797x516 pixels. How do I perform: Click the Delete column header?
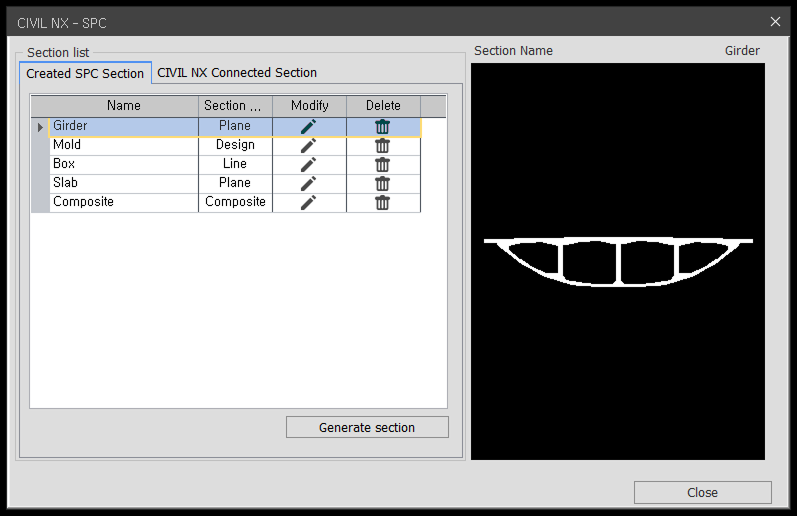pyautogui.click(x=383, y=106)
